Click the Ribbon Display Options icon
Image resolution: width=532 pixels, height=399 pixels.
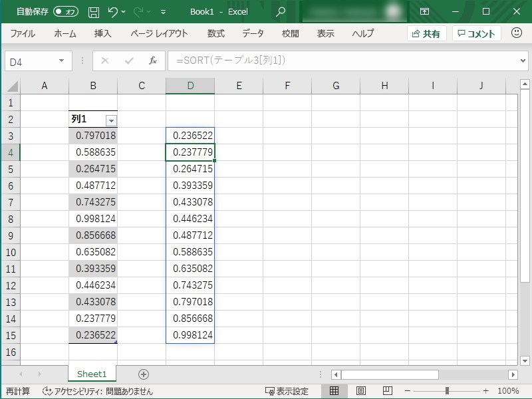(x=424, y=11)
